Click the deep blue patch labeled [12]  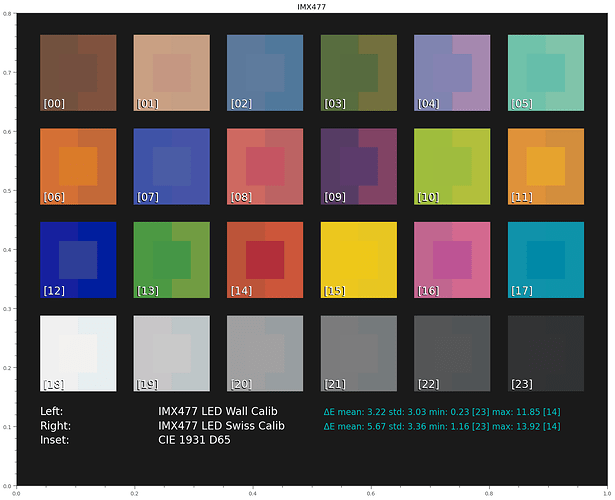(x=78, y=260)
